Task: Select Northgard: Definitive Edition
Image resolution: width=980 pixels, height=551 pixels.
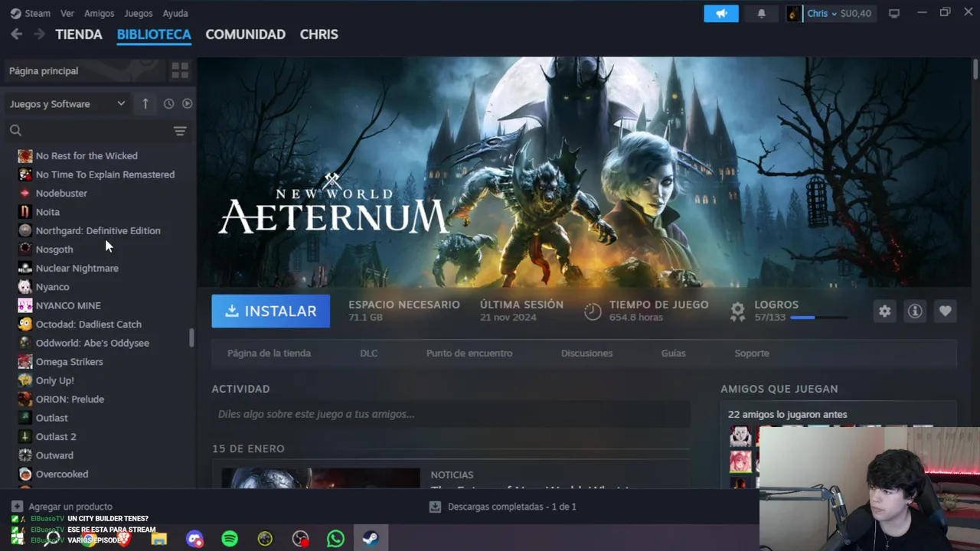Action: click(98, 230)
